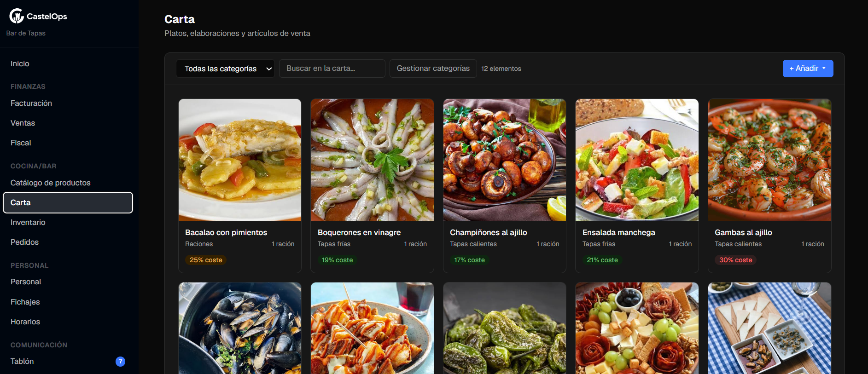The width and height of the screenshot is (868, 374).
Task: Open the Tablón board
Action: [x=22, y=361]
